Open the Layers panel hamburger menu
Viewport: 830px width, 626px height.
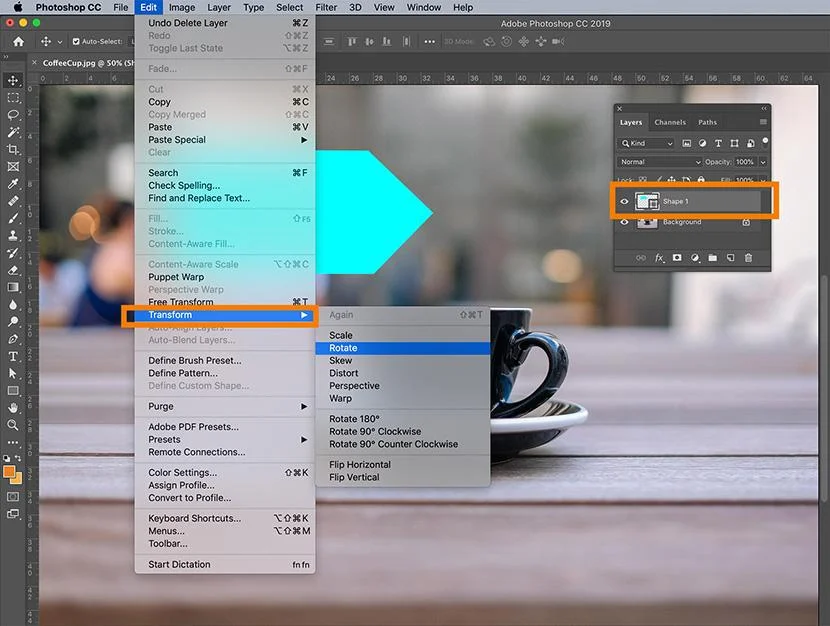pyautogui.click(x=763, y=122)
